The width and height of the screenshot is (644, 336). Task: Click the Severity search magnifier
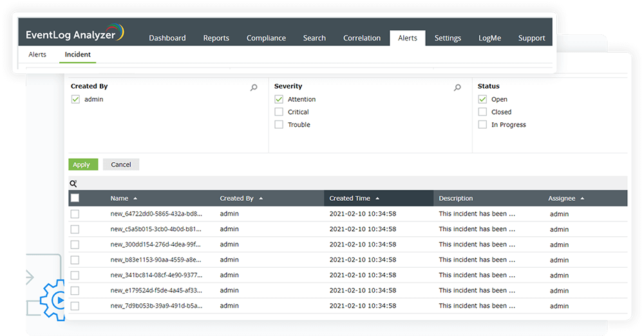(x=457, y=88)
